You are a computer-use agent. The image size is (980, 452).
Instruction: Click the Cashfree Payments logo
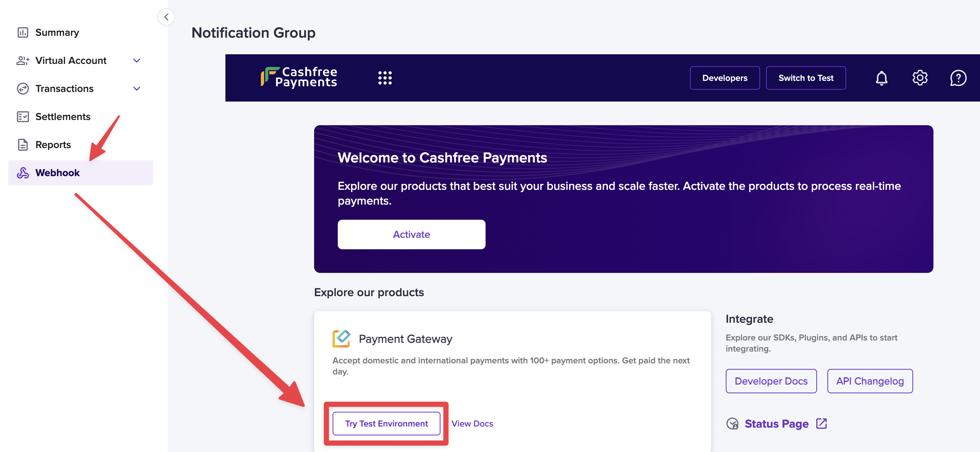click(x=299, y=77)
